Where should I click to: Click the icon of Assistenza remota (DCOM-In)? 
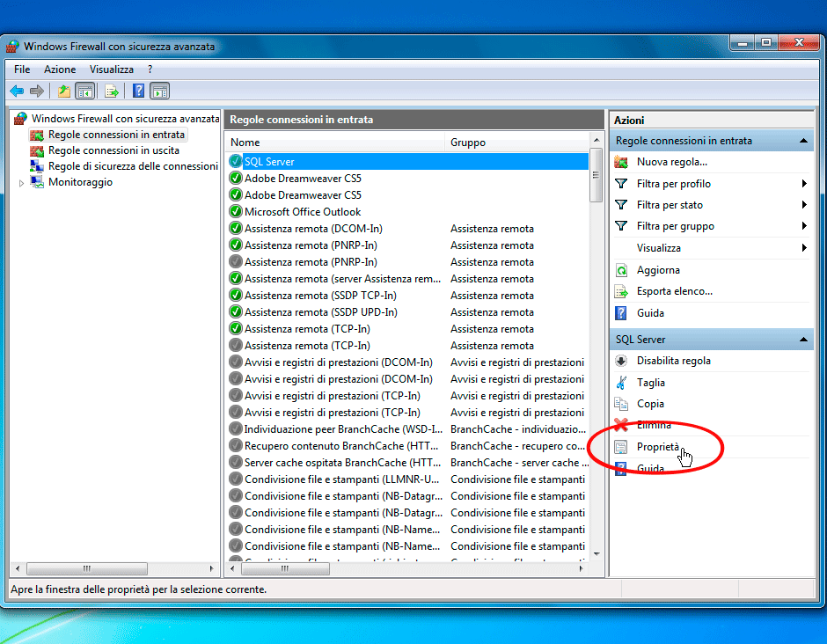pyautogui.click(x=235, y=229)
